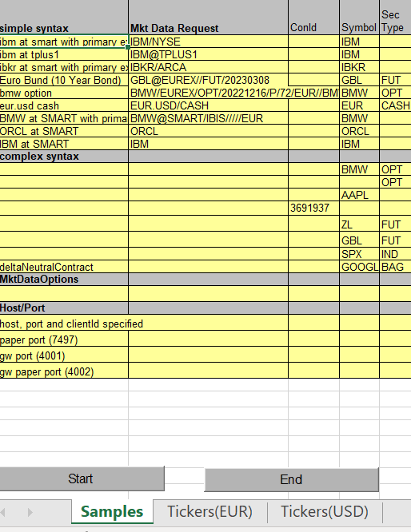Click the sheet tabs scroll left arrow
Screen dimensions: 411x532
(2, 512)
